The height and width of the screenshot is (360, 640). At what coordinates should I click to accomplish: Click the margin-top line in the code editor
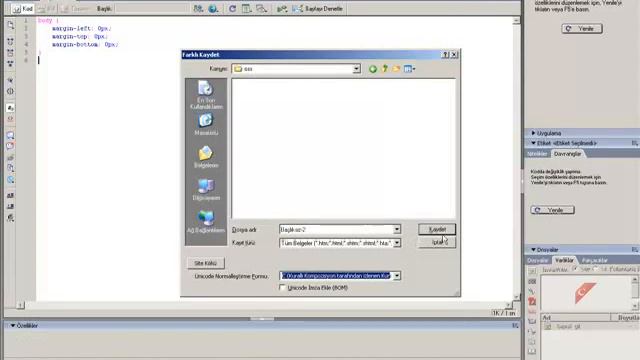point(80,37)
